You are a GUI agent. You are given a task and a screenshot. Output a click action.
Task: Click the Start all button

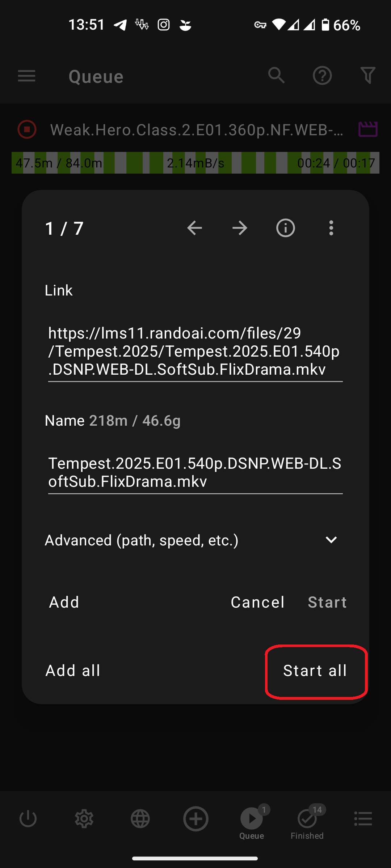315,671
